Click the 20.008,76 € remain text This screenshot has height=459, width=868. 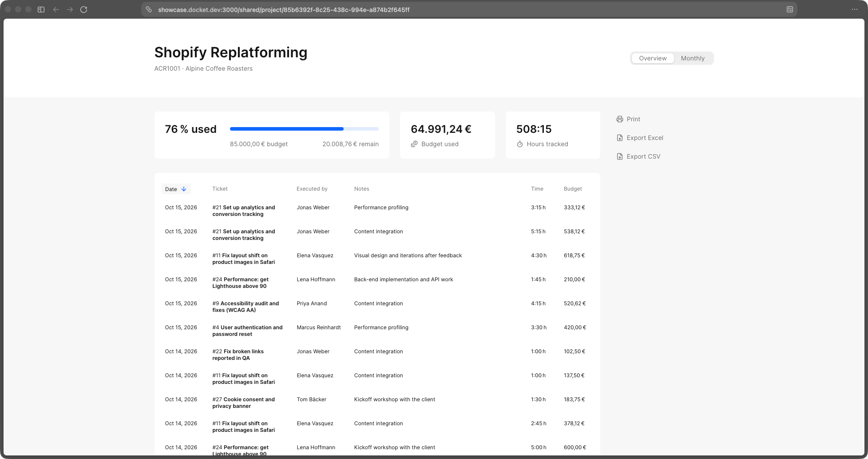click(350, 144)
